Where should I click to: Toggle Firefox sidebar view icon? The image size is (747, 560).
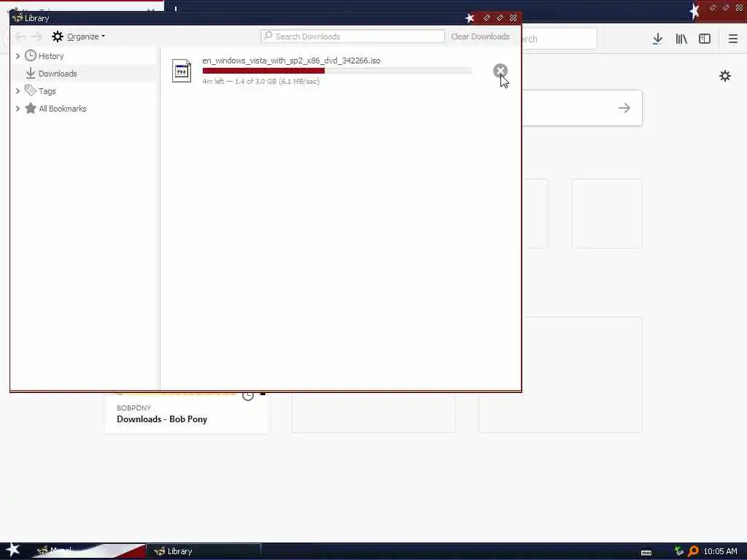point(705,39)
